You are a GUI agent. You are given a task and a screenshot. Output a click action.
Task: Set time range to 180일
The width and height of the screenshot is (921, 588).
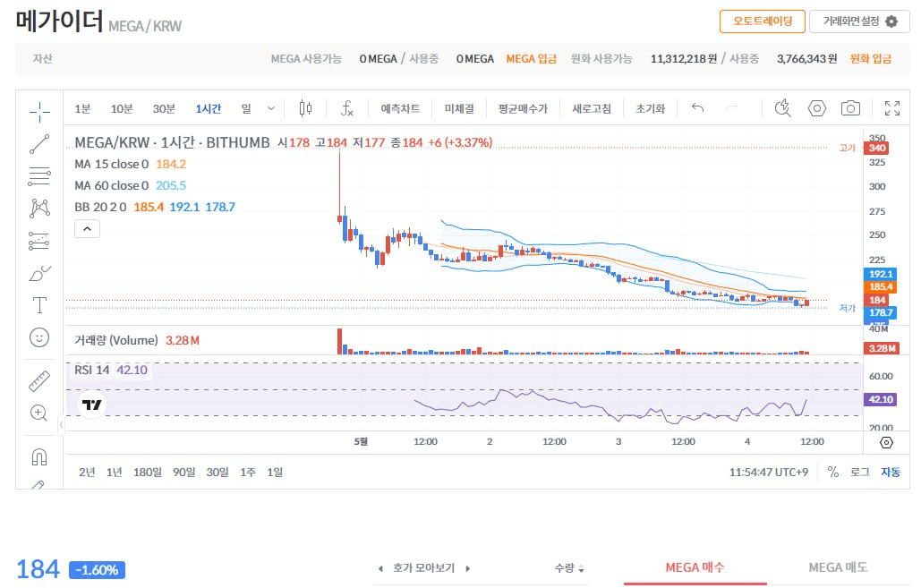tap(148, 473)
